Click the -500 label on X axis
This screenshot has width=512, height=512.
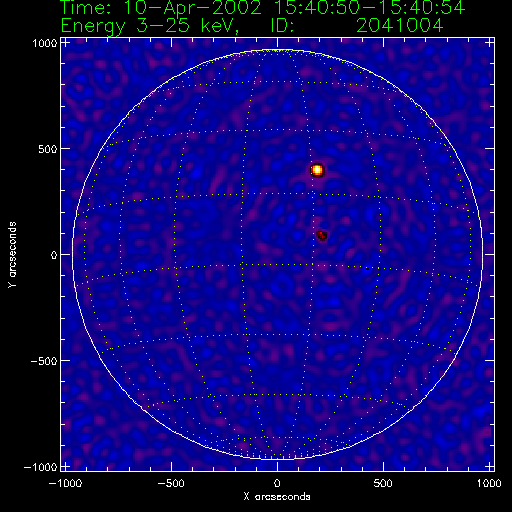[x=171, y=483]
